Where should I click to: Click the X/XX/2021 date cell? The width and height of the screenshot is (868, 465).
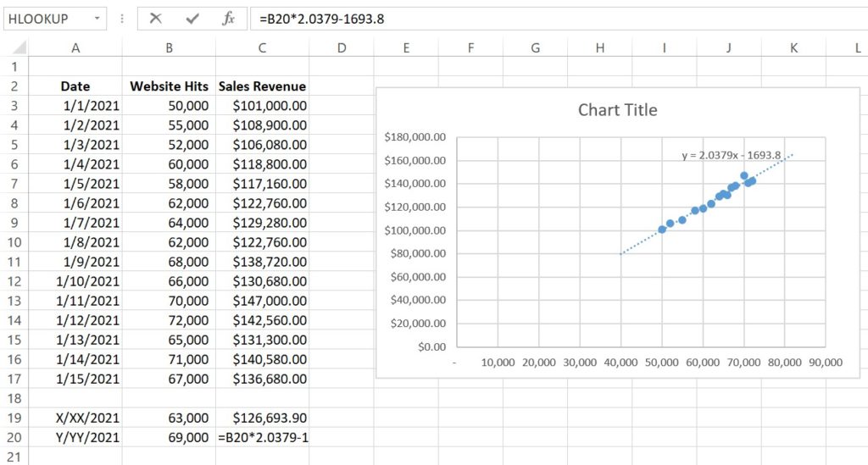coord(75,418)
